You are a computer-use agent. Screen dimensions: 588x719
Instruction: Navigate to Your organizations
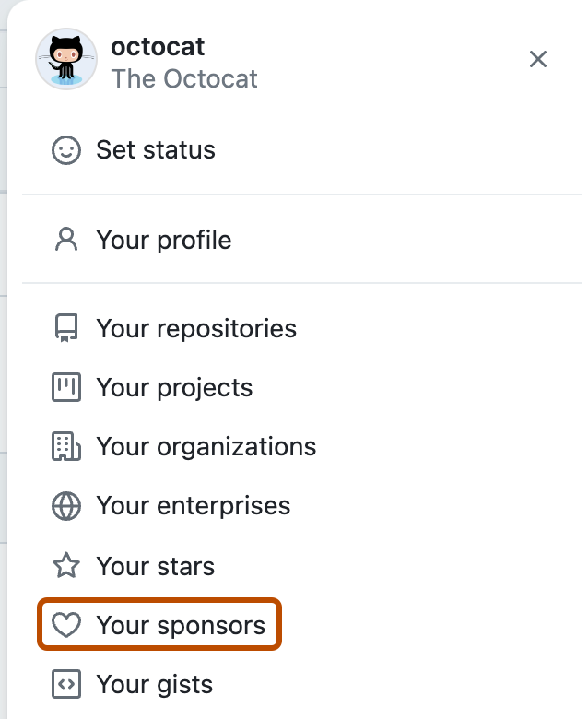pyautogui.click(x=206, y=447)
